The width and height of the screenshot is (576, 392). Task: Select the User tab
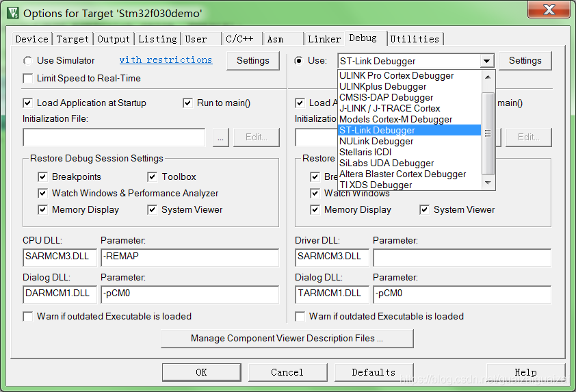pos(201,39)
